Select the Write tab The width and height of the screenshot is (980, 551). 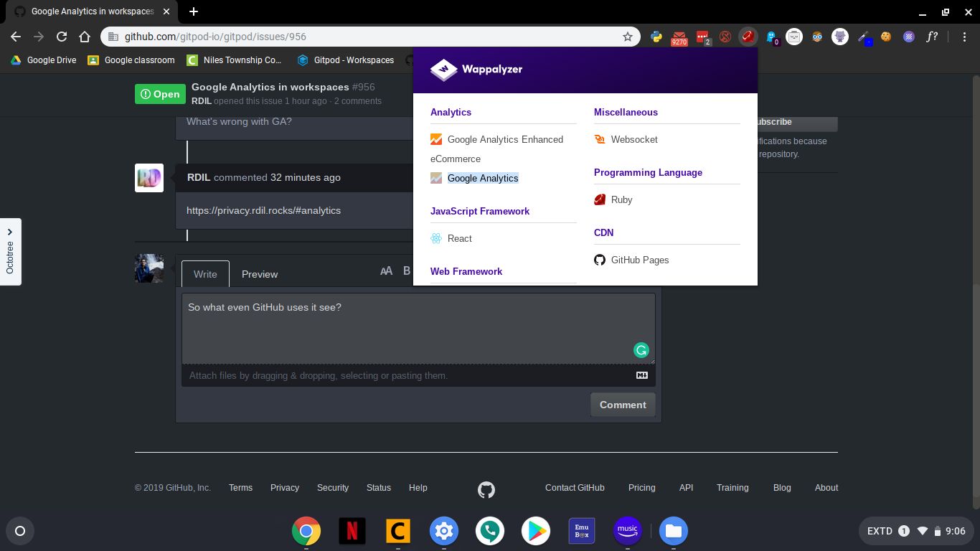tap(205, 274)
